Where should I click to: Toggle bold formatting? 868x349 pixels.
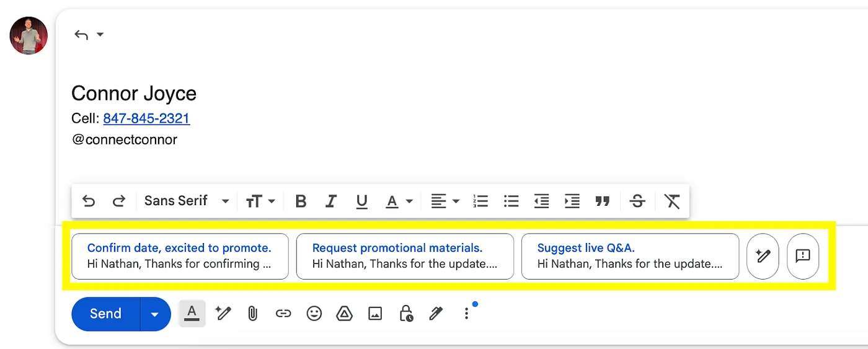coord(301,201)
